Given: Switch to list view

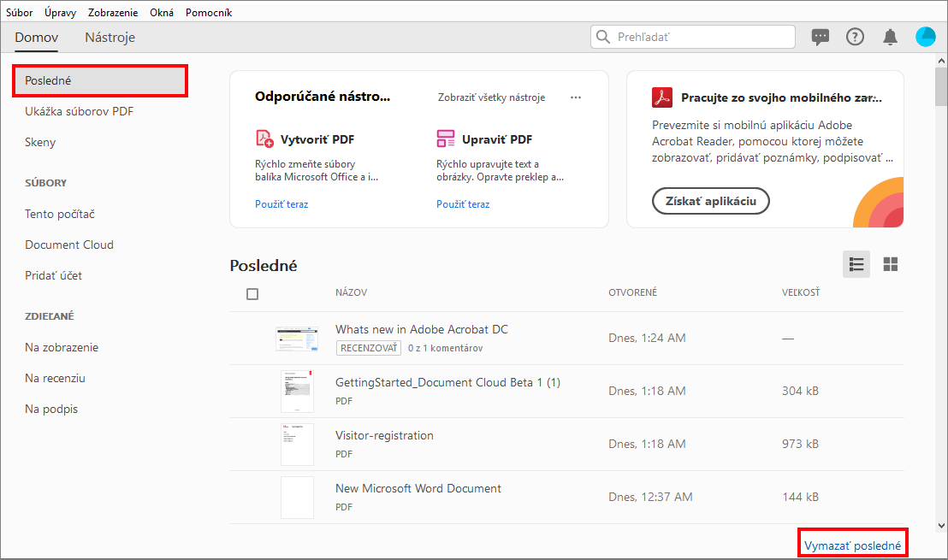Looking at the screenshot, I should tap(856, 264).
